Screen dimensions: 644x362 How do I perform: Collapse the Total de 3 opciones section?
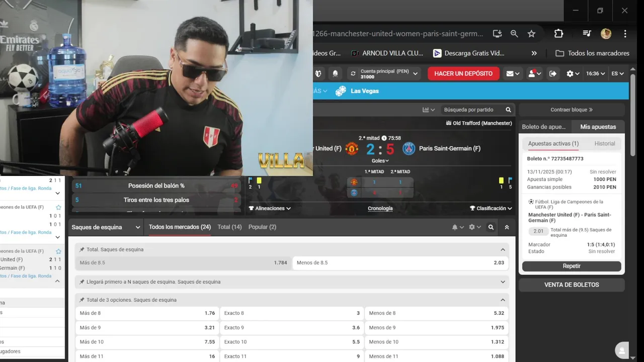pyautogui.click(x=503, y=300)
